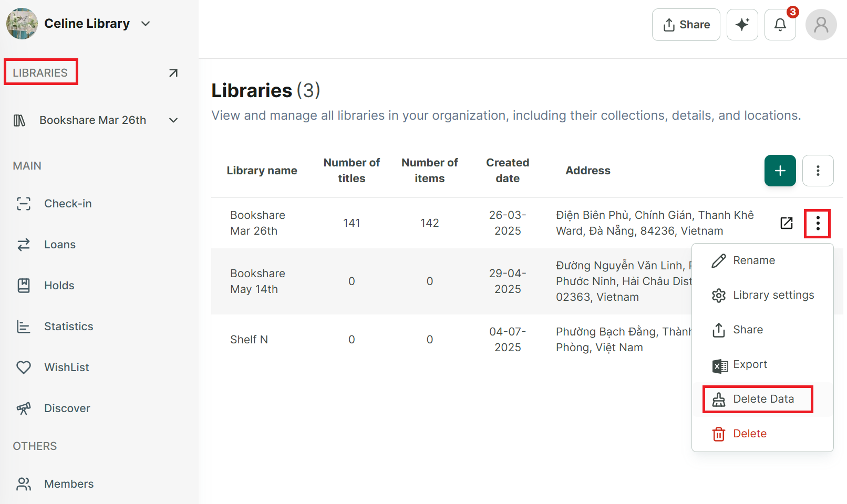Open Bookshare Mar 26th in new window icon

[x=787, y=223]
